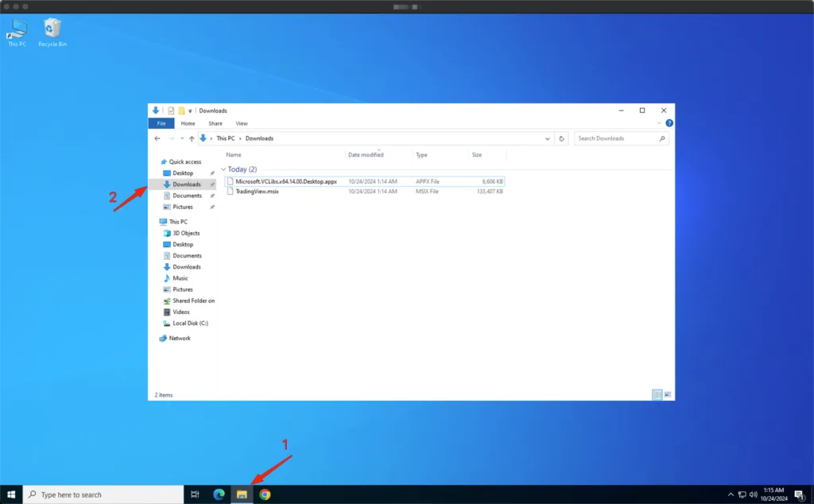Launch Microsoft Edge from taskbar
814x504 pixels.
pyautogui.click(x=219, y=494)
